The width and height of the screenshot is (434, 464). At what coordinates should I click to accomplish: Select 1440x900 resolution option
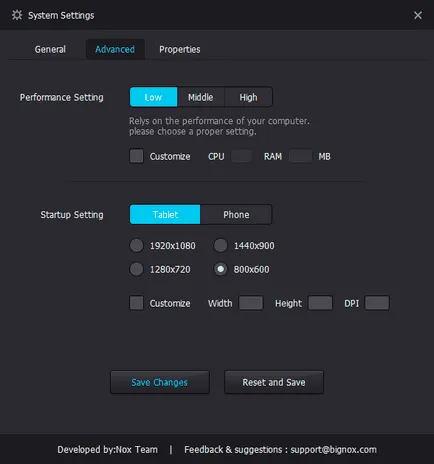pos(220,246)
